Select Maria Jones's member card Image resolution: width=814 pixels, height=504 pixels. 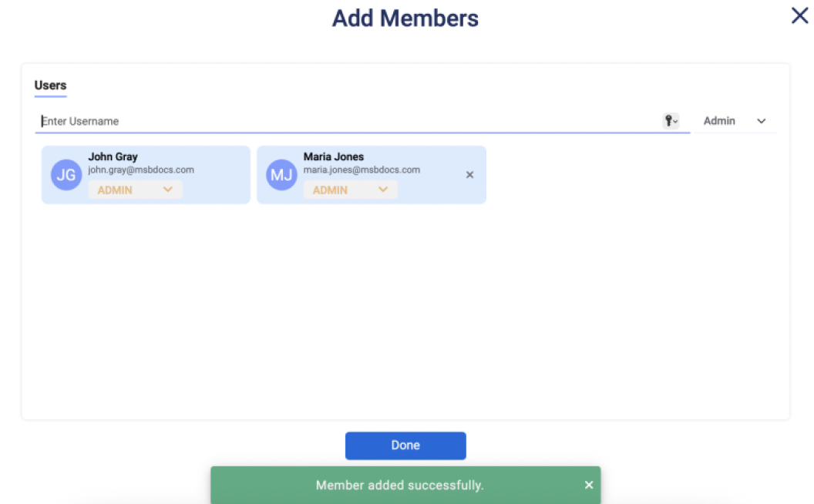(x=372, y=174)
